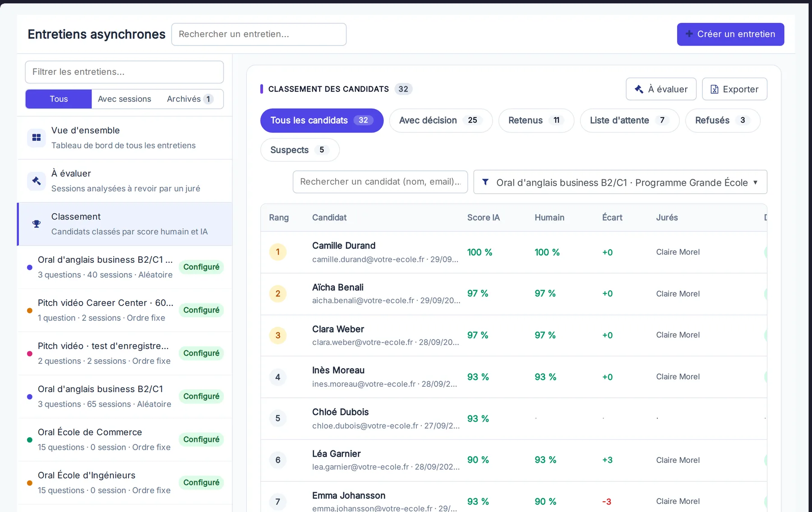Screen dimensions: 812x512
Task: Click the funnel filter icon in interview selector
Action: pyautogui.click(x=485, y=182)
